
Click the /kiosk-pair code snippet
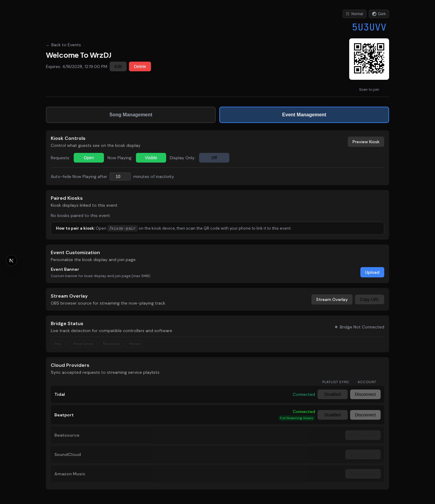click(122, 228)
